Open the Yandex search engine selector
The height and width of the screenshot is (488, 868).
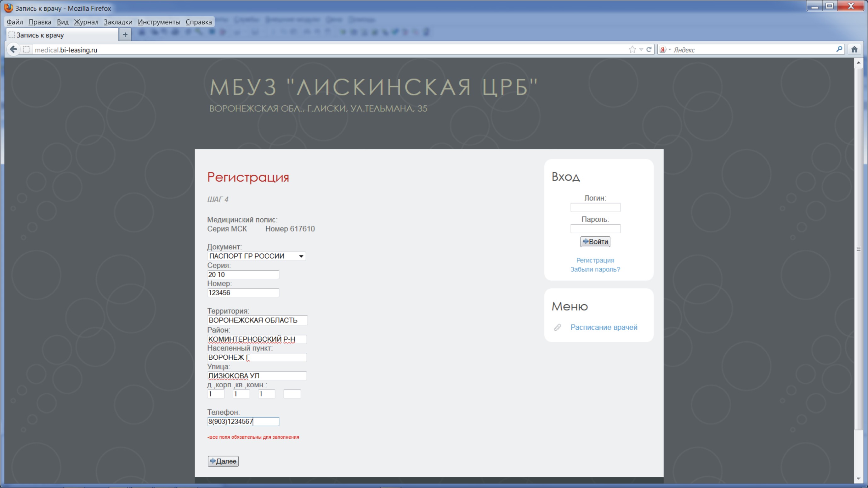[x=665, y=49]
